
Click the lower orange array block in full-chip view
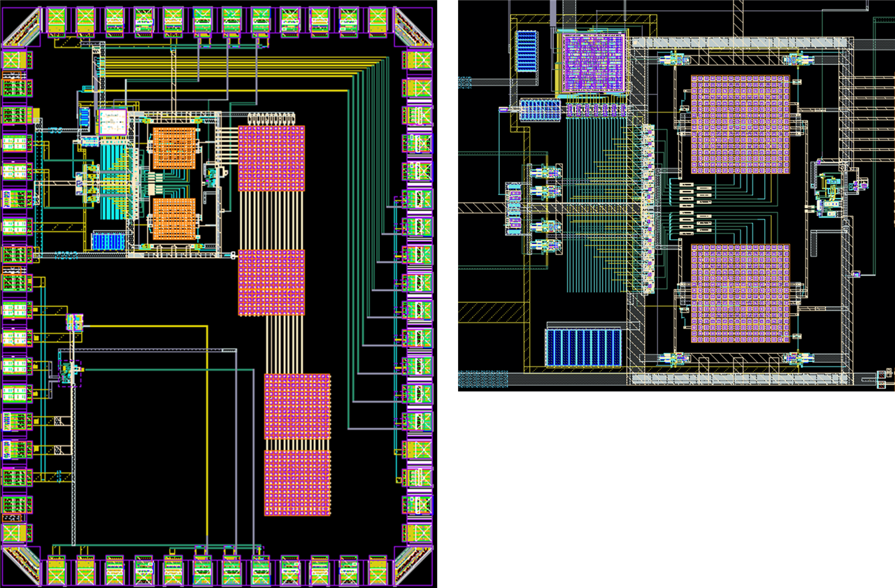click(x=173, y=219)
